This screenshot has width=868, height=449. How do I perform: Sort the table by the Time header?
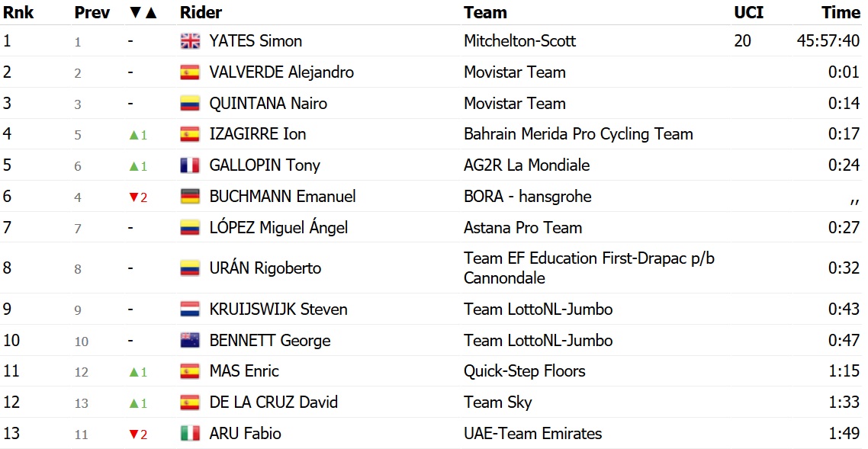841,12
